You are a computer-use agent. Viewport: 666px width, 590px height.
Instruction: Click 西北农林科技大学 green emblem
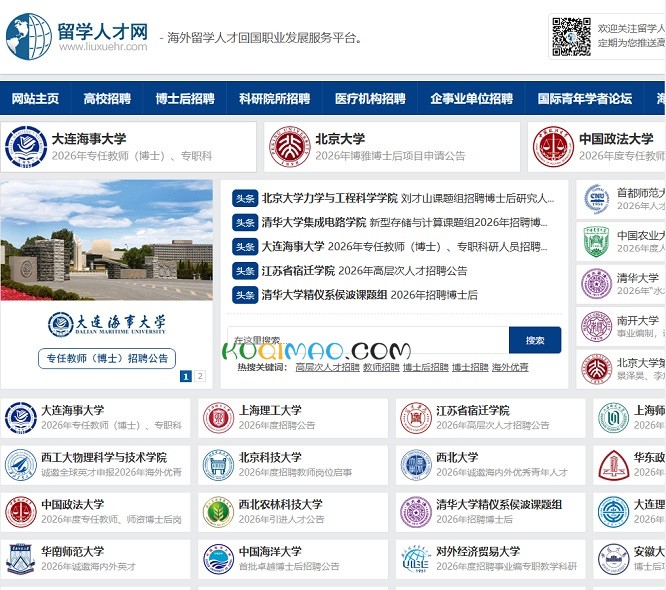(x=218, y=512)
